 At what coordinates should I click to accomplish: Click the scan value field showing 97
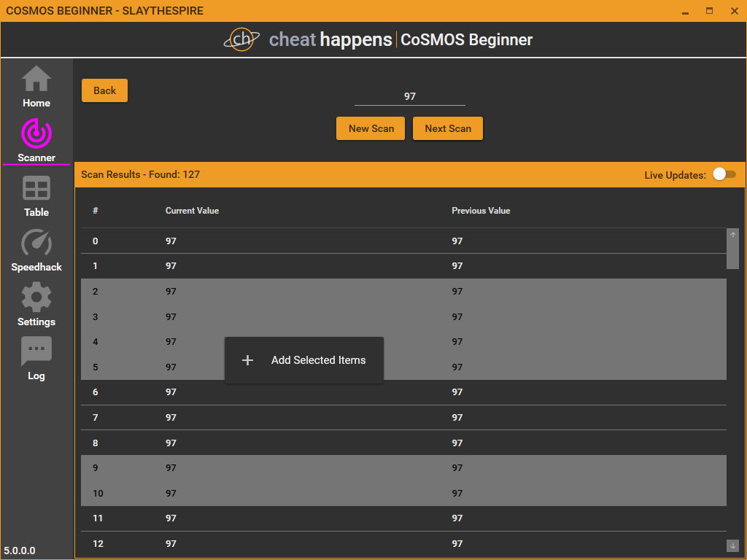409,96
